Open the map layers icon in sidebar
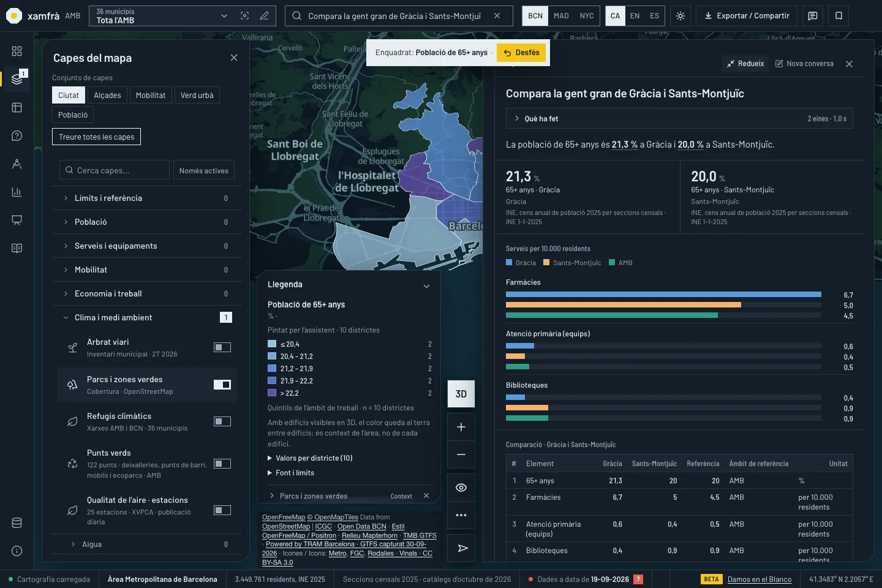 pyautogui.click(x=17, y=79)
